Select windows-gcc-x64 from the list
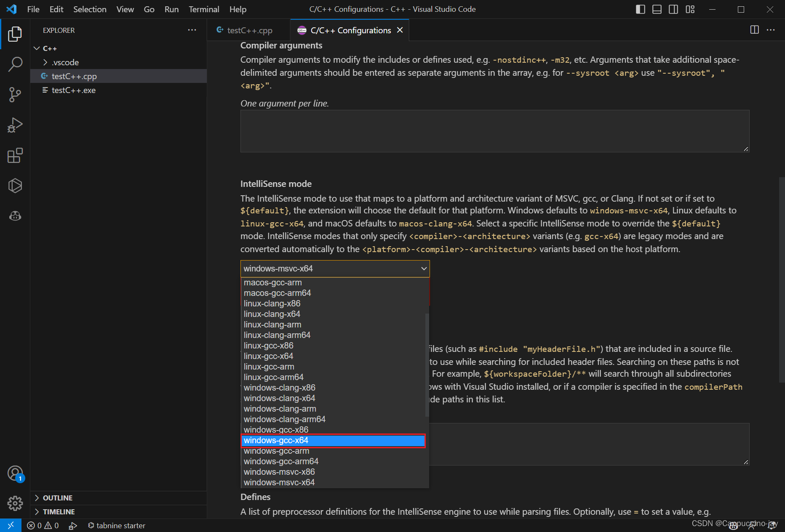Viewport: 785px width, 532px height. point(333,440)
